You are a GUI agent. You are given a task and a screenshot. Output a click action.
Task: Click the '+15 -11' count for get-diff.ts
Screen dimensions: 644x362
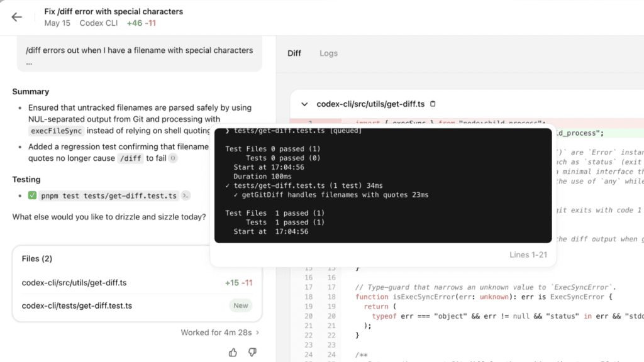(x=238, y=283)
